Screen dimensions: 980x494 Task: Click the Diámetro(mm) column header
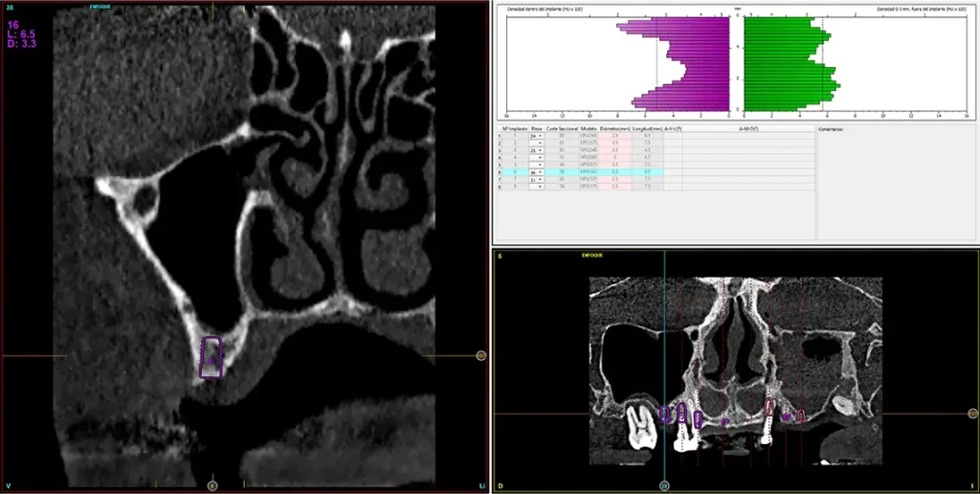click(616, 128)
